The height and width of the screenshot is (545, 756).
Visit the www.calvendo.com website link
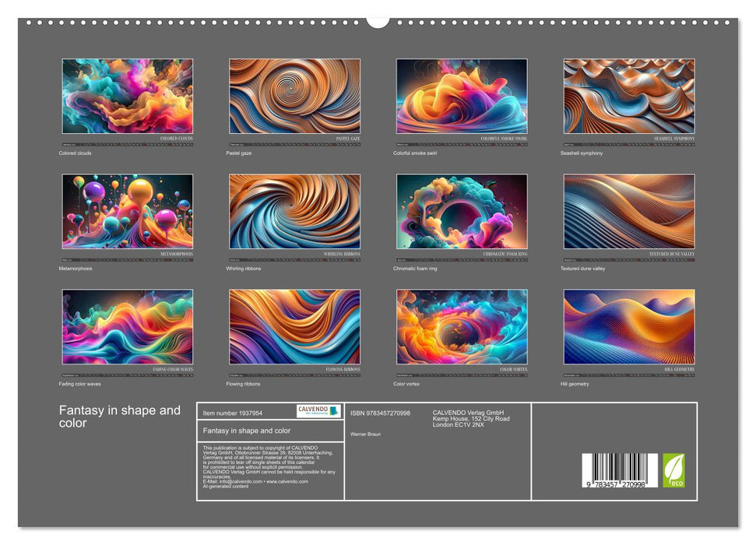click(286, 482)
